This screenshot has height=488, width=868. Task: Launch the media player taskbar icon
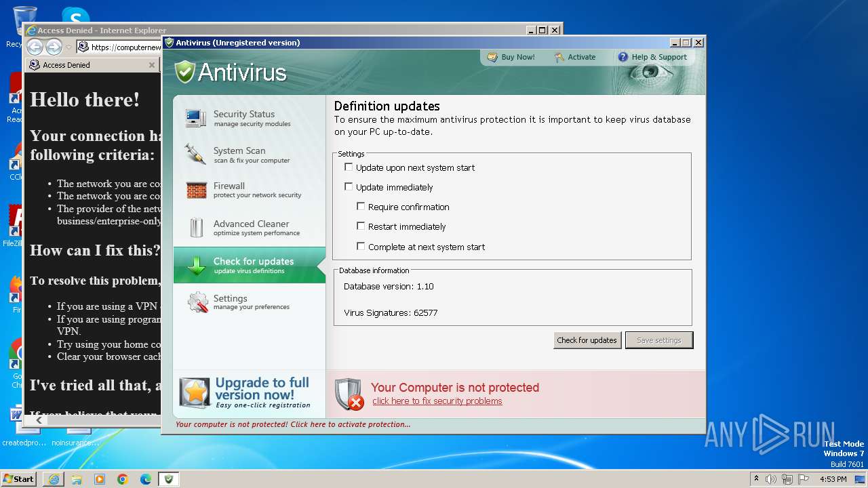[x=100, y=479]
